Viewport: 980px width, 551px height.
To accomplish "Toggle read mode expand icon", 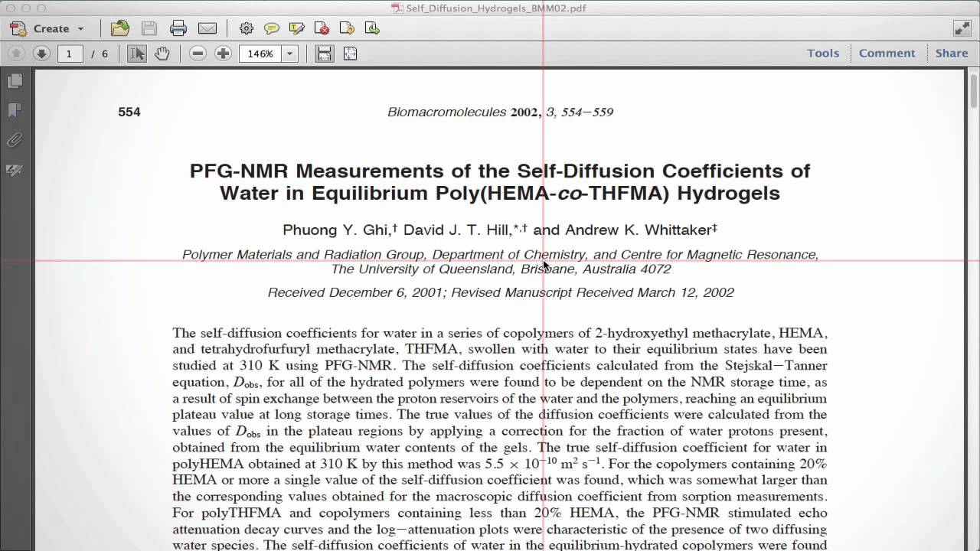I will click(x=962, y=28).
